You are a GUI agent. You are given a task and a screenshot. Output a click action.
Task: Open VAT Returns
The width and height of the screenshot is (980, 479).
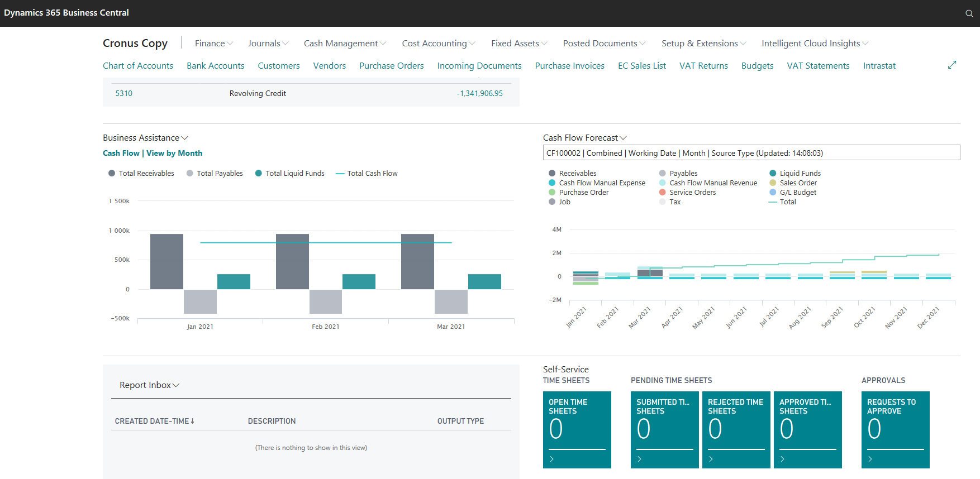coord(703,66)
